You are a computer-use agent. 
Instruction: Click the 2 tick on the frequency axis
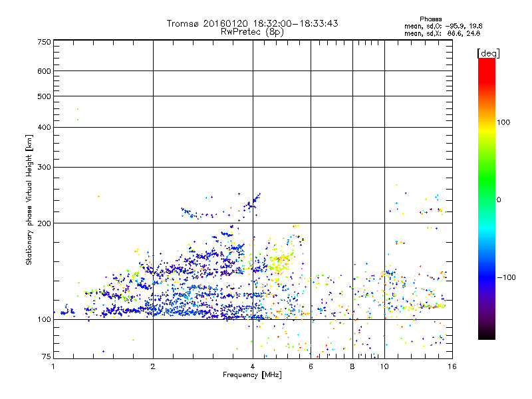[153, 366]
